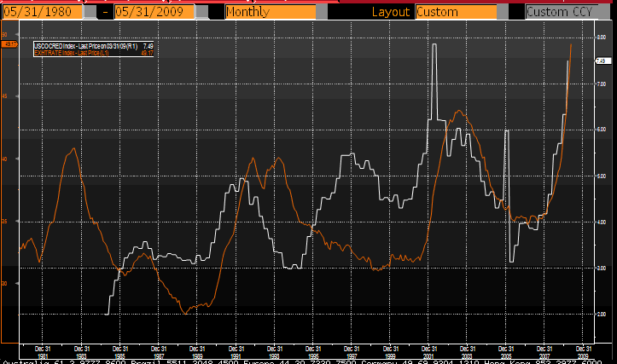617x364 pixels.
Task: Click the Layout label in the toolbar
Action: coord(394,12)
